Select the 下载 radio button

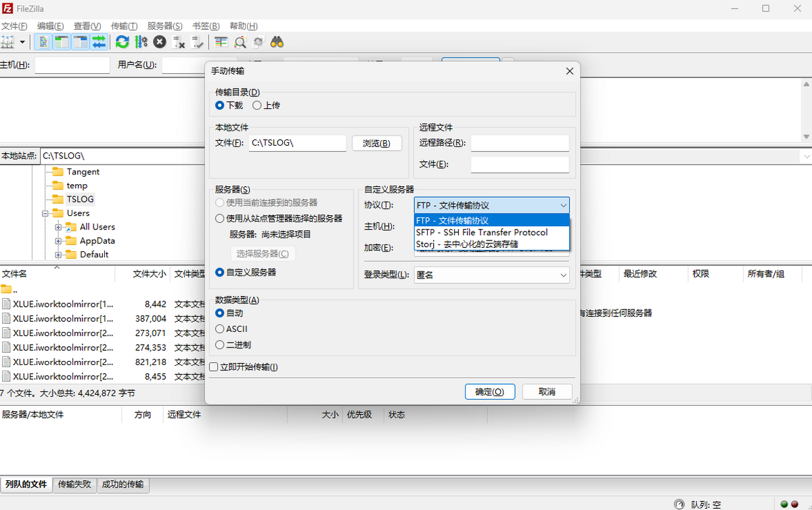click(x=229, y=106)
